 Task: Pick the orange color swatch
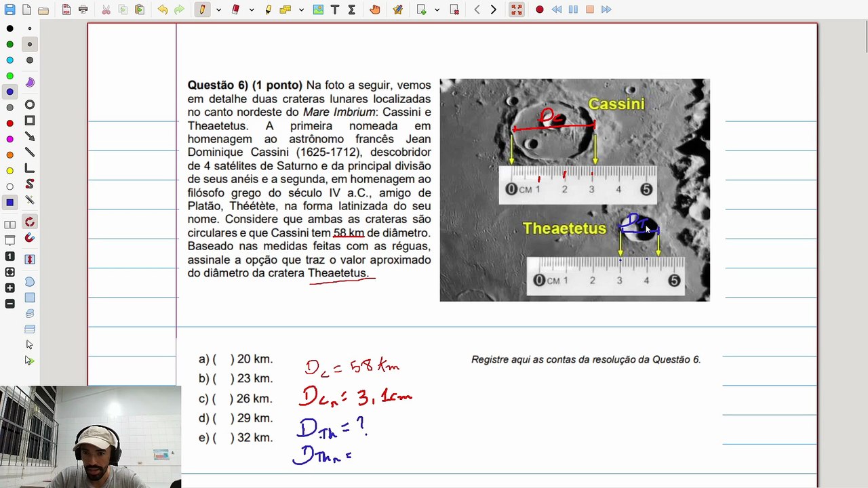click(x=9, y=155)
